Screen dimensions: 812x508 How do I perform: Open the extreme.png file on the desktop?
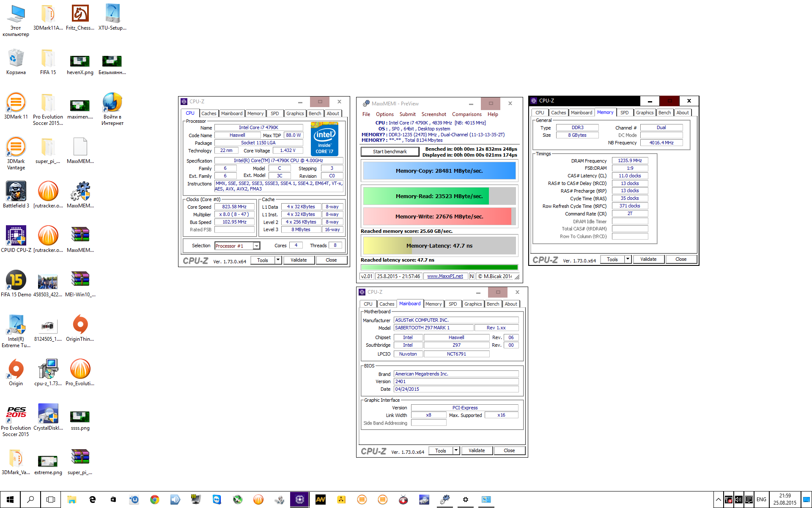48,465
